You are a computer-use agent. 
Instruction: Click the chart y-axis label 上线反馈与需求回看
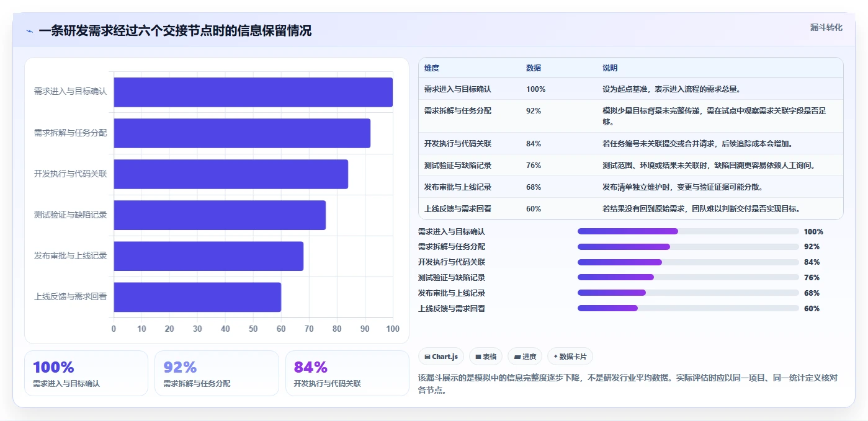(70, 297)
